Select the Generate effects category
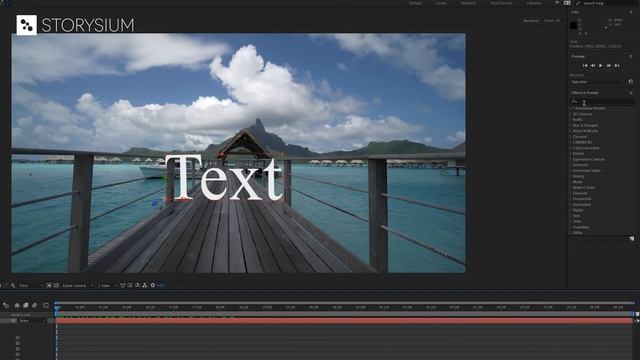The image size is (640, 360). tap(580, 165)
